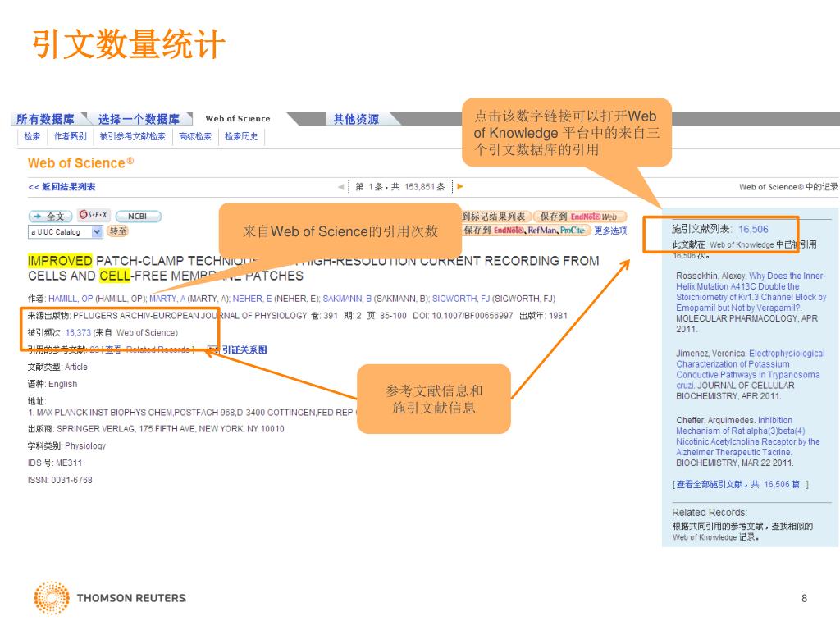Open author link SIGWORTH, FJ

461,299
